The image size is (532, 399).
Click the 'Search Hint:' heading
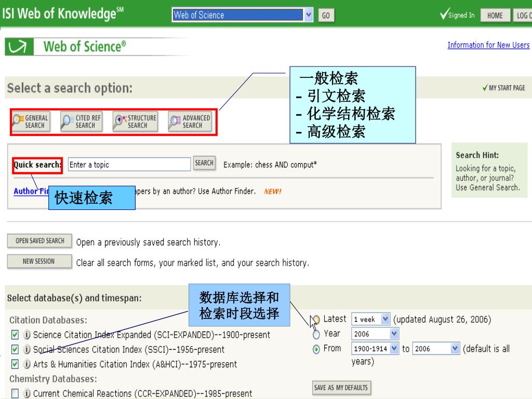coord(477,155)
